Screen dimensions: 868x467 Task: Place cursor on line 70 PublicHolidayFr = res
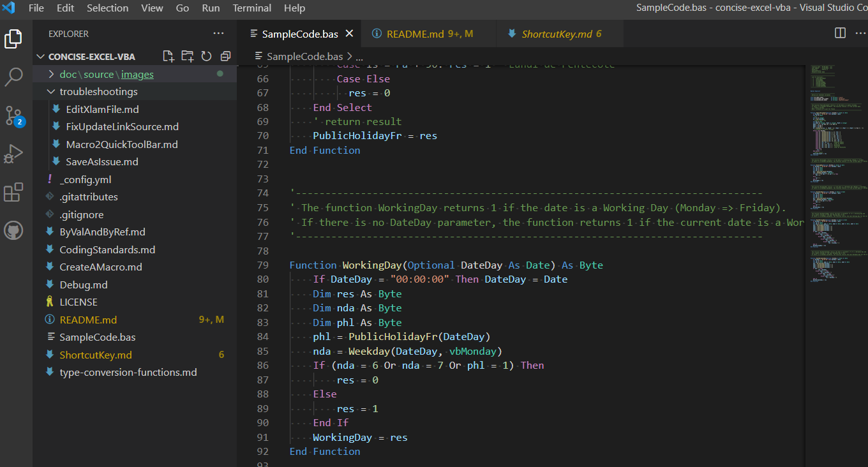click(x=375, y=135)
